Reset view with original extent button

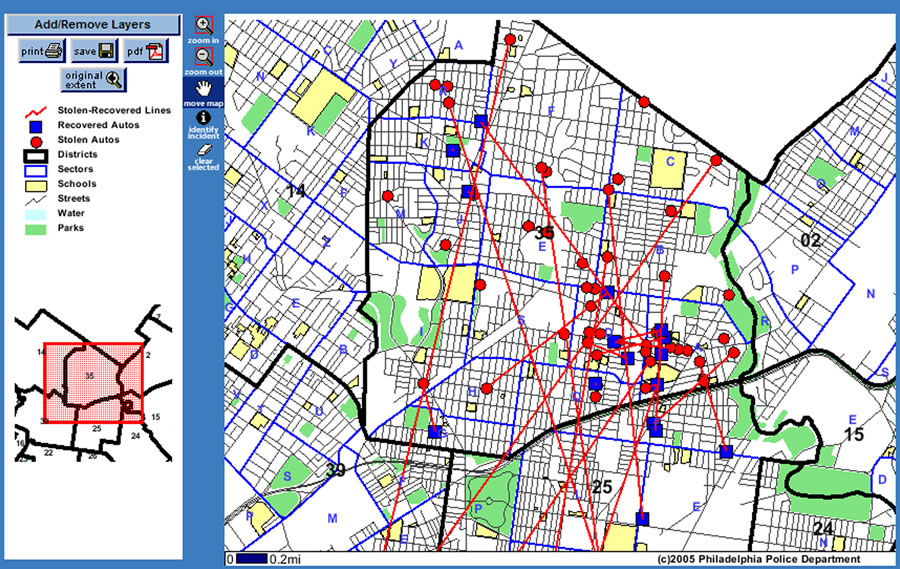point(93,80)
